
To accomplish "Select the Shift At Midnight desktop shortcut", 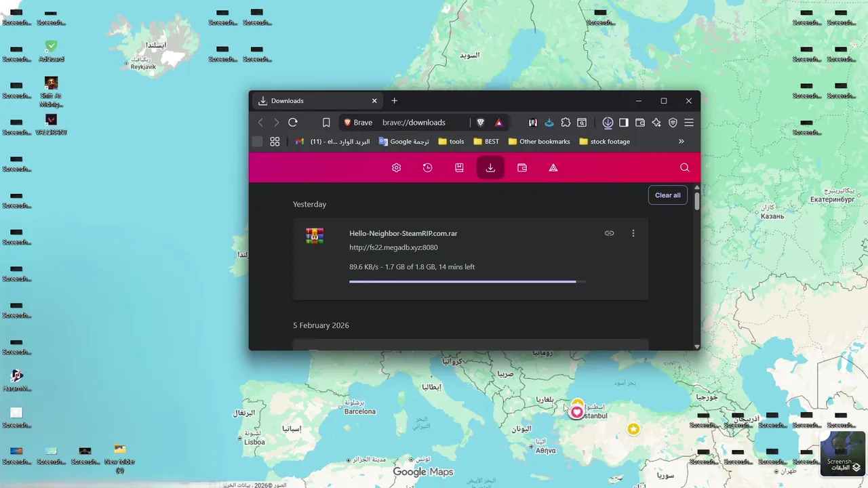I will (x=51, y=91).
